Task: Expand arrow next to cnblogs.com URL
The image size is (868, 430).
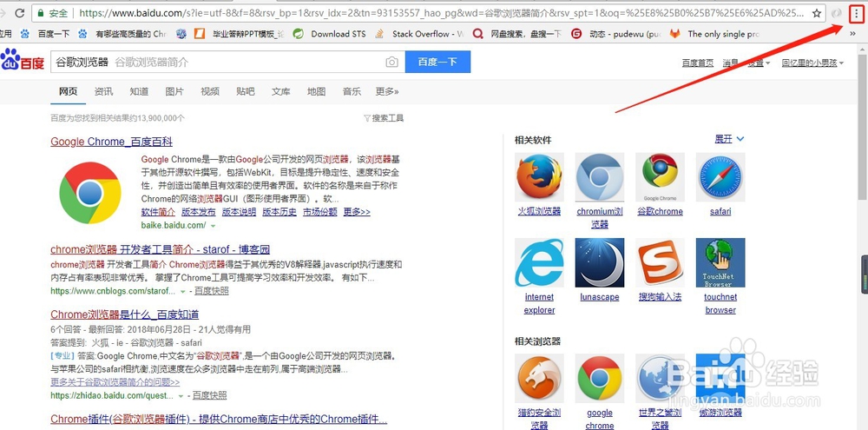Action: click(182, 291)
